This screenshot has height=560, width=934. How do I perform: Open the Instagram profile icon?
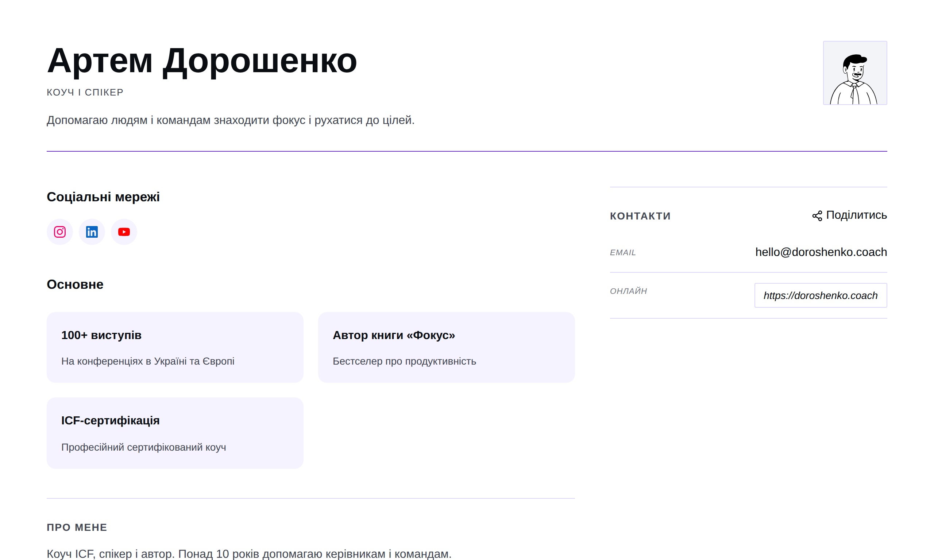tap(59, 232)
